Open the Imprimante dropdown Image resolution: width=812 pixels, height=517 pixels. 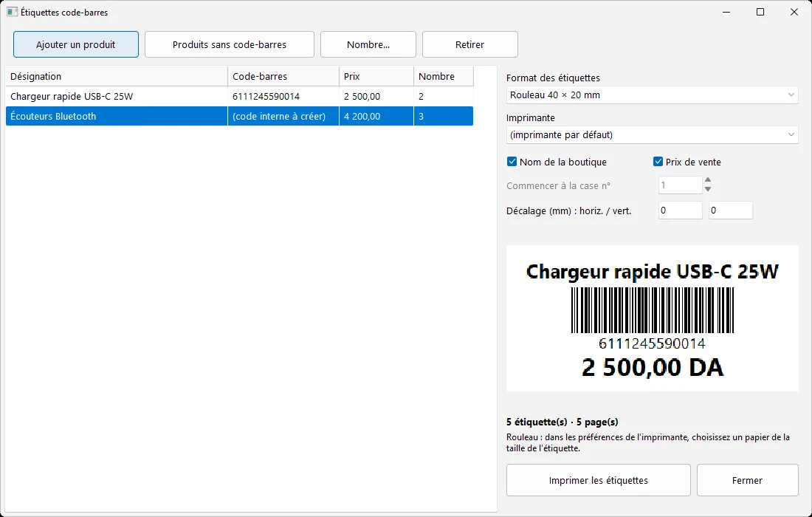tap(652, 134)
